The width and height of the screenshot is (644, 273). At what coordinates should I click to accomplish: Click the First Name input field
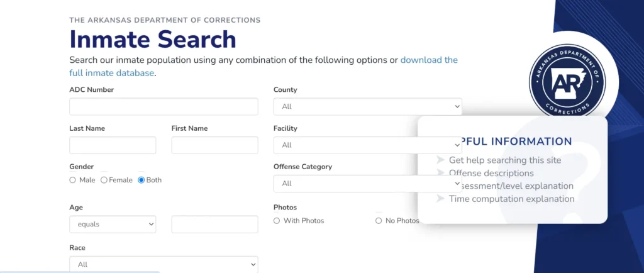point(214,145)
